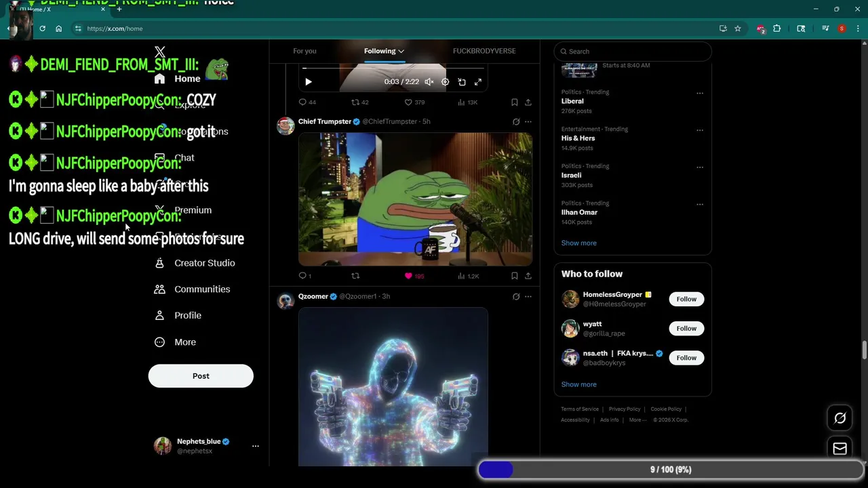
Task: Reload the page in browser toolbar
Action: (42, 28)
